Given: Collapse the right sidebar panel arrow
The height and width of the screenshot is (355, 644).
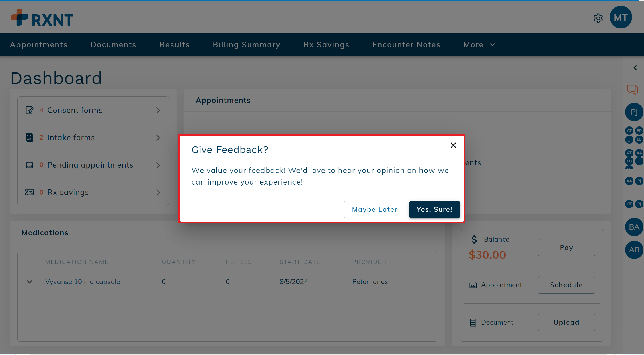Looking at the screenshot, I should click(635, 68).
